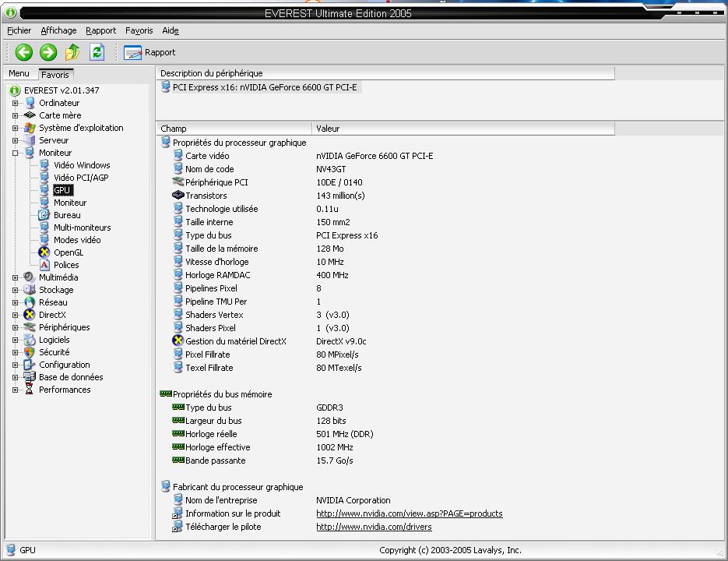Open the nvidia.com products link
The width and height of the screenshot is (728, 561).
click(409, 513)
